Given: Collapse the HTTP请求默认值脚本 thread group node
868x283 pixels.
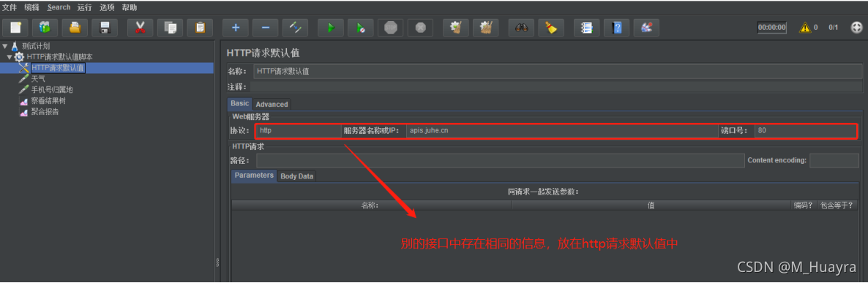Looking at the screenshot, I should [x=10, y=57].
